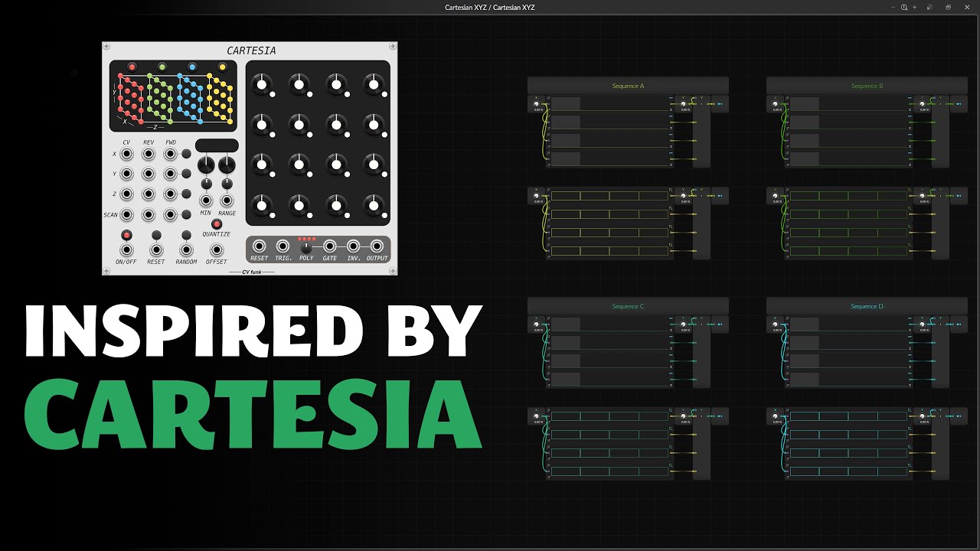Click the Sequence A header

point(628,86)
